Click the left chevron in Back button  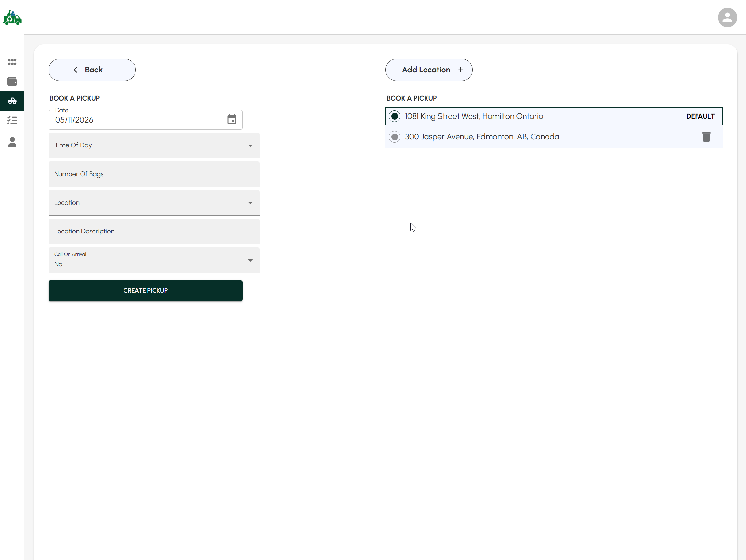tap(76, 70)
